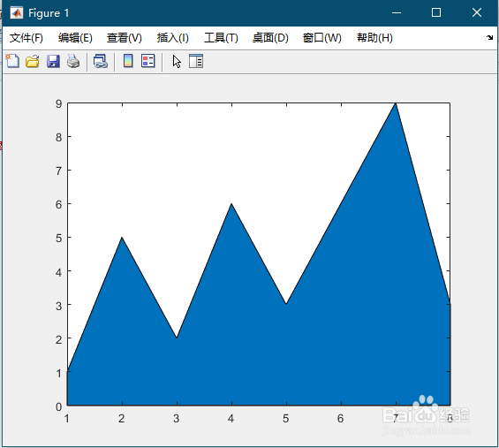Viewport: 499px width, 448px height.
Task: Click the y-axis tick label 5
Action: tap(58, 239)
